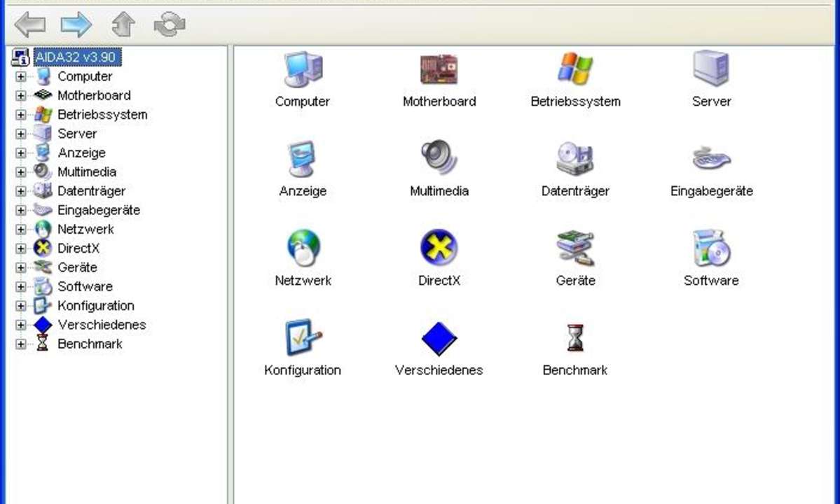Select Anzeige in the tree sidebar
Image resolution: width=840 pixels, height=504 pixels.
click(x=81, y=153)
